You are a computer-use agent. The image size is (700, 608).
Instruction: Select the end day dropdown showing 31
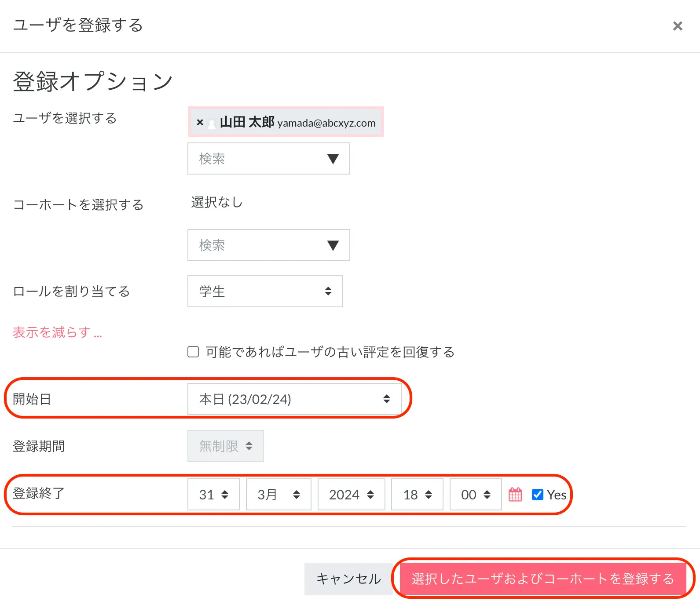213,495
